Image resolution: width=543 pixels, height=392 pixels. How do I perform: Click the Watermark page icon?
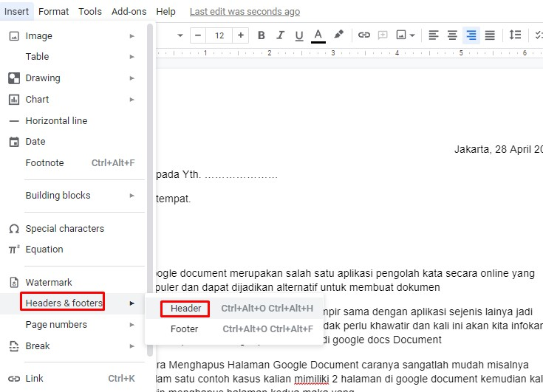point(14,283)
